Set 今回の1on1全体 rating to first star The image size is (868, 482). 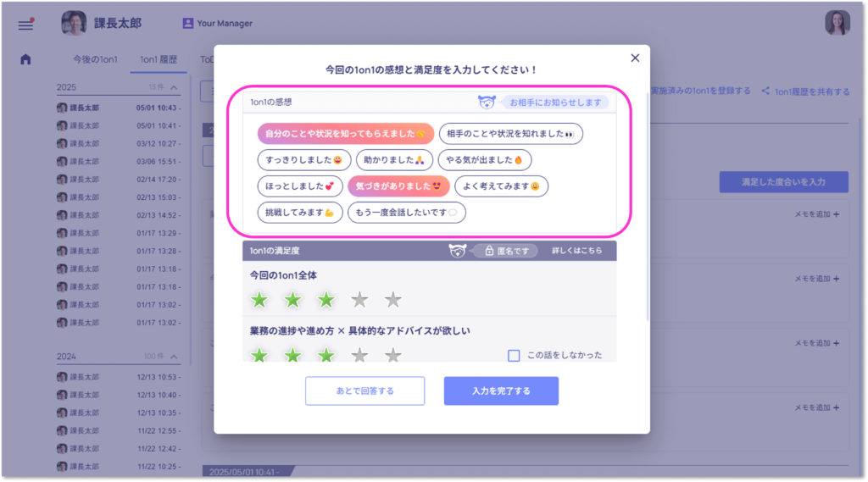pyautogui.click(x=259, y=300)
